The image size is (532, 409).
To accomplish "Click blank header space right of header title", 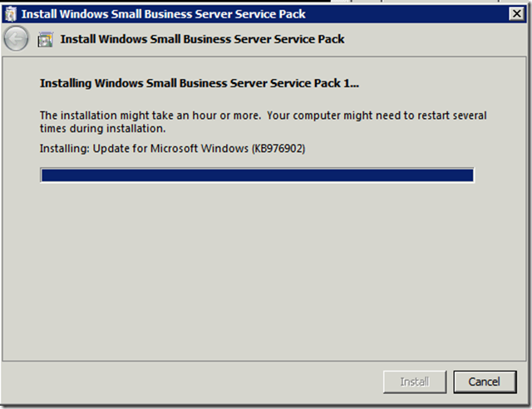I will tap(432, 39).
